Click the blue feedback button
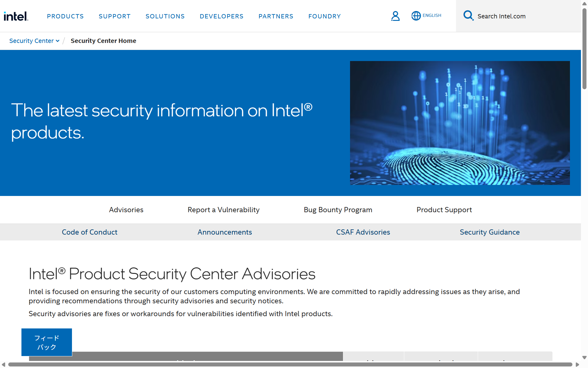 click(x=47, y=342)
